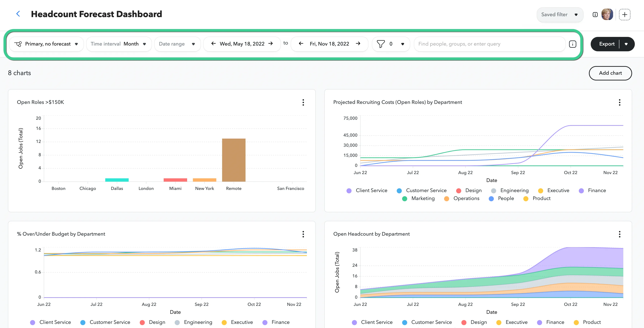
Task: Click the info icon next to the search field
Action: point(573,44)
